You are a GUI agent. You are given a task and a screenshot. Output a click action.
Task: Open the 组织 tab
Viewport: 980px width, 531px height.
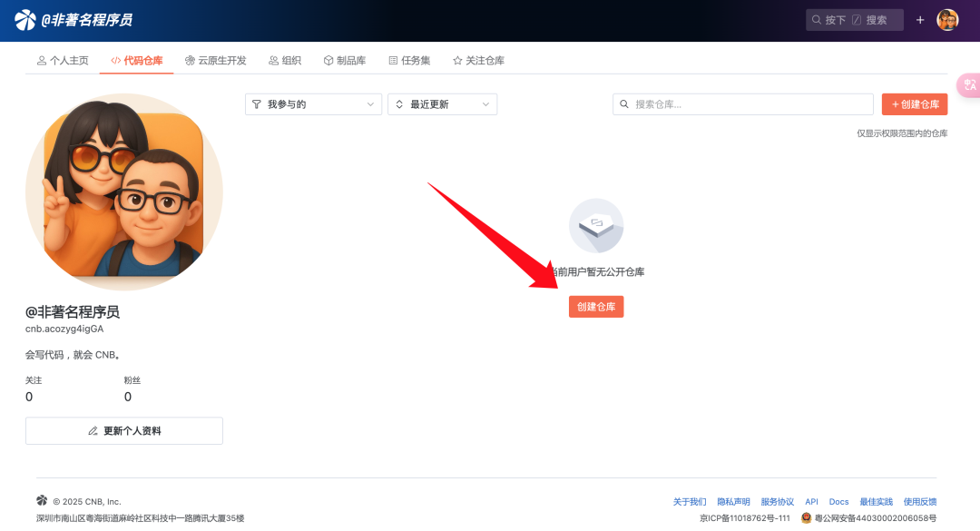pos(285,60)
